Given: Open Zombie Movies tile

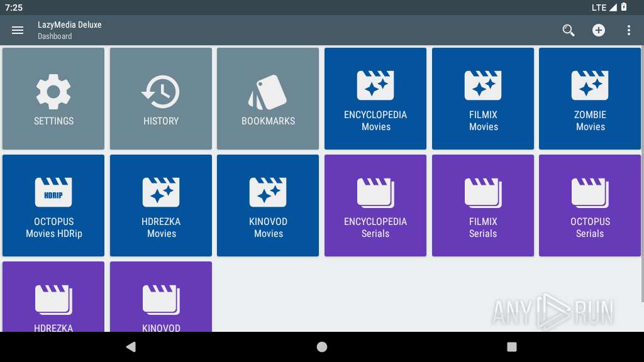Looking at the screenshot, I should 590,99.
